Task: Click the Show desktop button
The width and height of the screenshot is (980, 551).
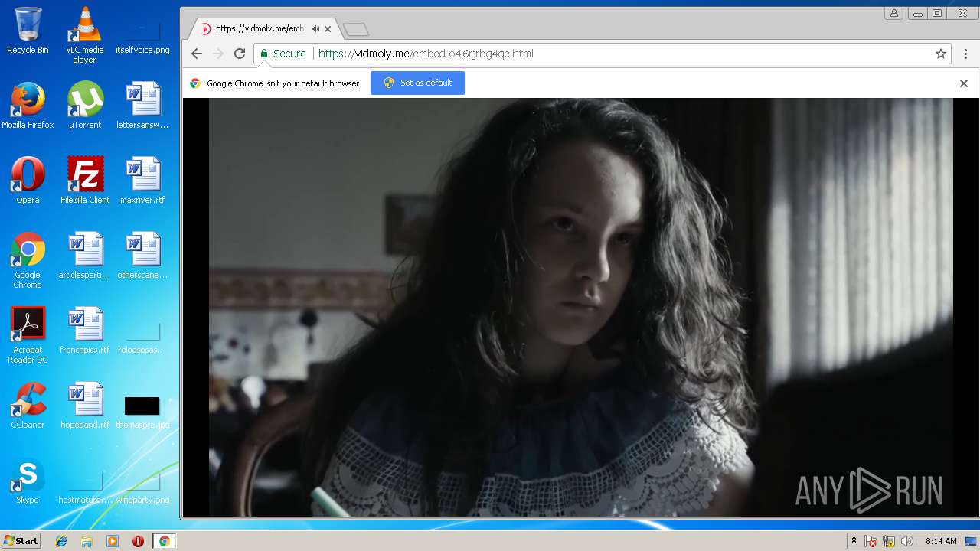Action: point(972,541)
